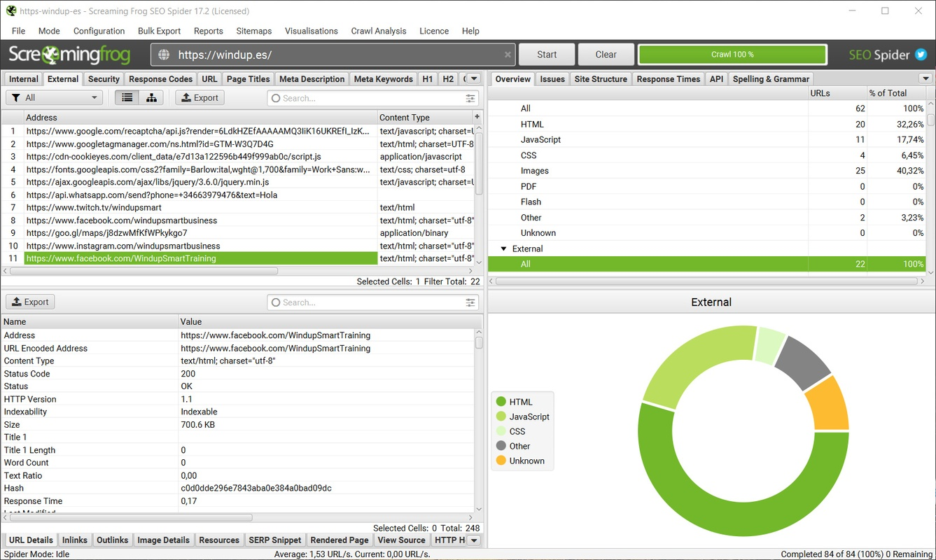Open the Issues tab
Image resolution: width=936 pixels, height=560 pixels.
552,79
